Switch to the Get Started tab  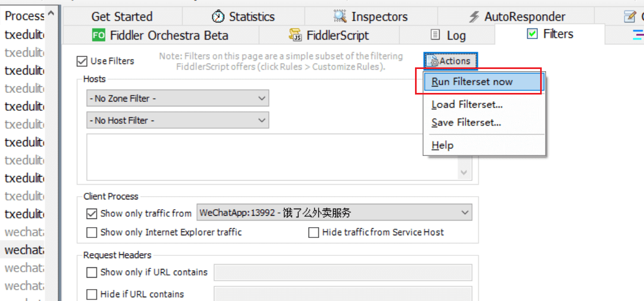tap(122, 17)
